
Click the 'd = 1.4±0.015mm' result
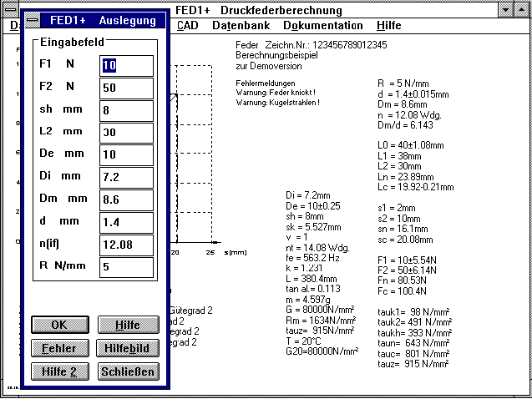[413, 93]
